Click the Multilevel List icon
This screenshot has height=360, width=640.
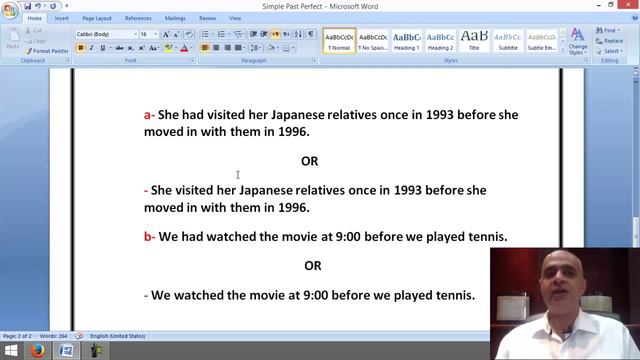(x=238, y=34)
